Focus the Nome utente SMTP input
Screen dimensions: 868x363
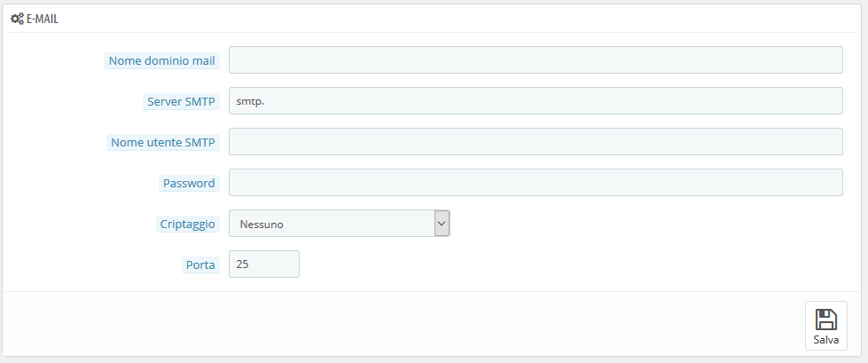click(536, 142)
